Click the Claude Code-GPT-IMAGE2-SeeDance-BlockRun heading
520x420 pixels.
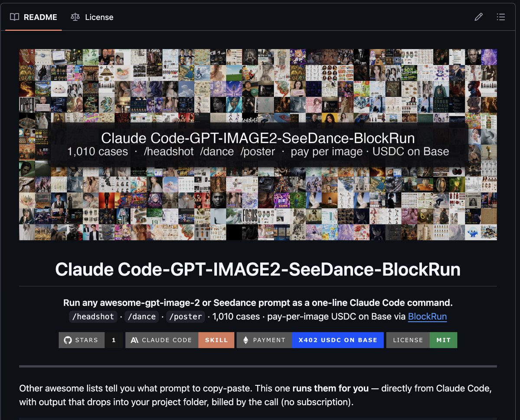click(258, 269)
